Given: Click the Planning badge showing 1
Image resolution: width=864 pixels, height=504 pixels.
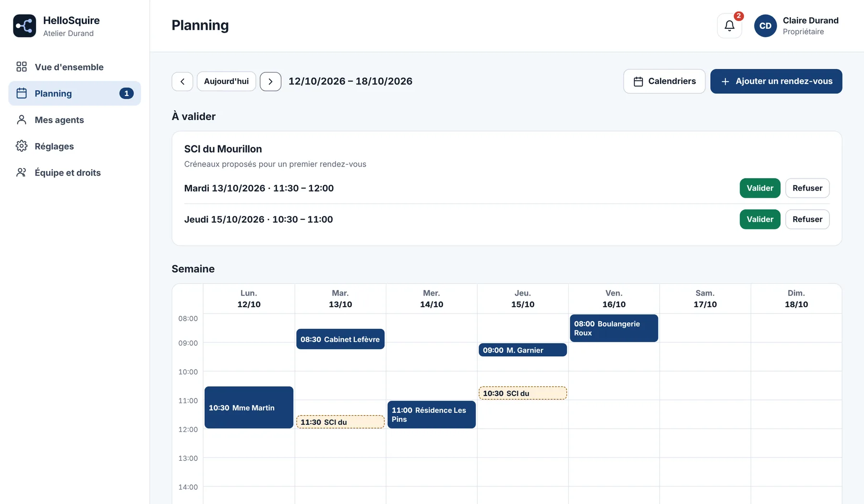Looking at the screenshot, I should coord(126,93).
